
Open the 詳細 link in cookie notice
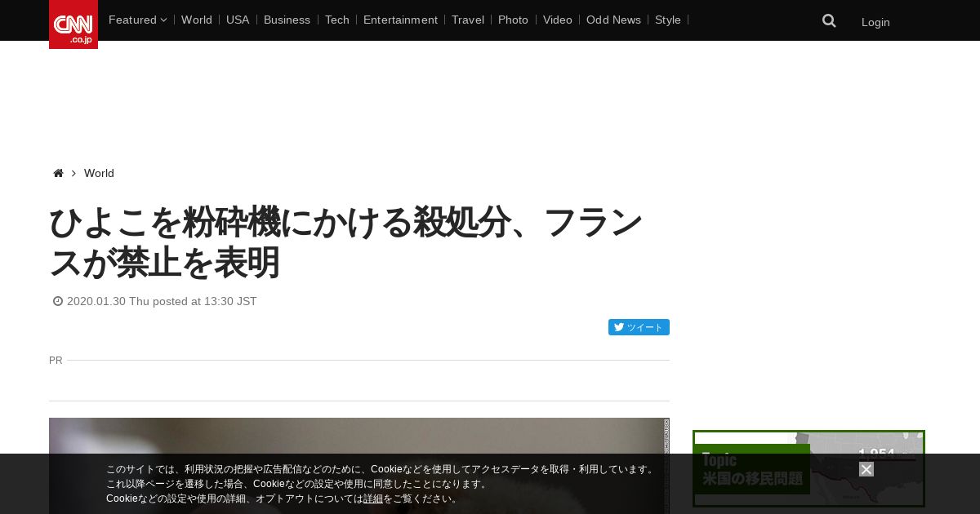click(x=373, y=498)
